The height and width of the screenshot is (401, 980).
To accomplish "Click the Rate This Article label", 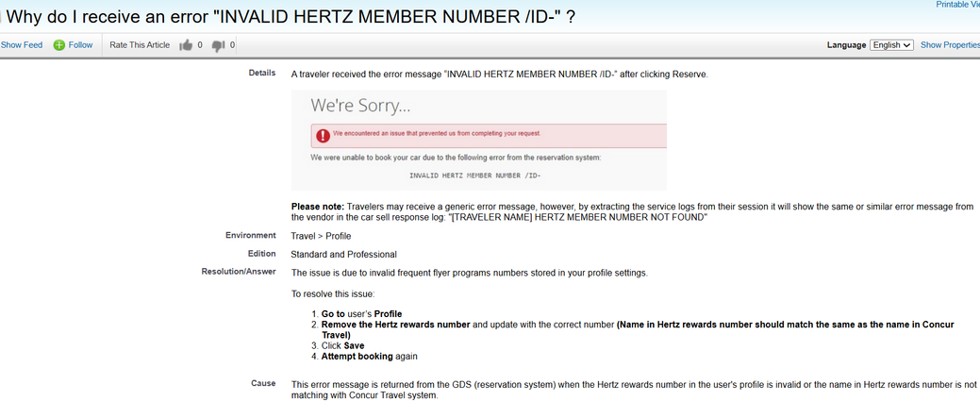I will coord(140,45).
